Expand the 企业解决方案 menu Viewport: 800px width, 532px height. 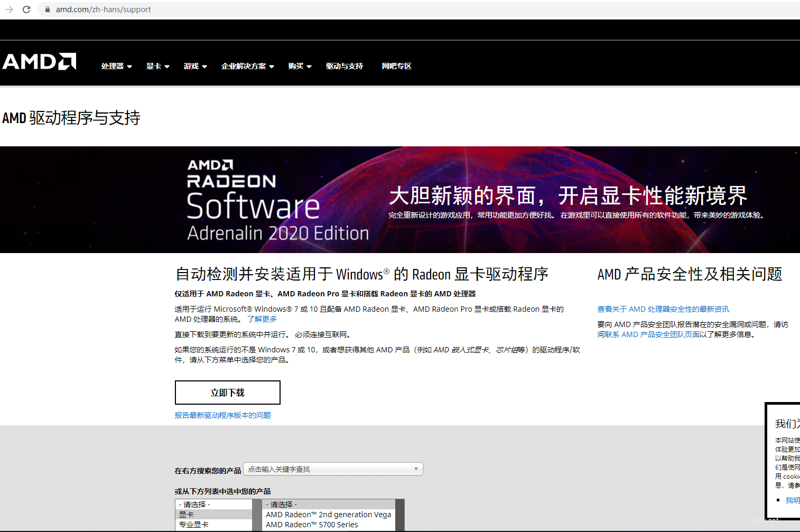(247, 66)
